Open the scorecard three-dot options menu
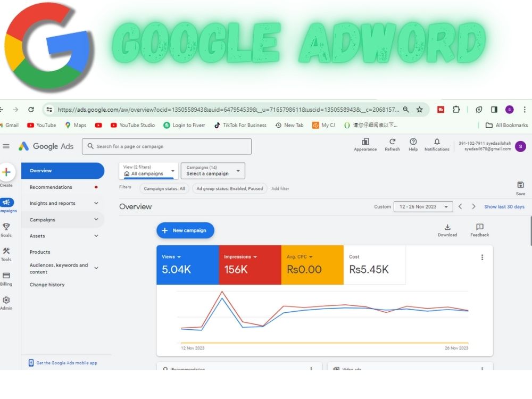 [482, 257]
